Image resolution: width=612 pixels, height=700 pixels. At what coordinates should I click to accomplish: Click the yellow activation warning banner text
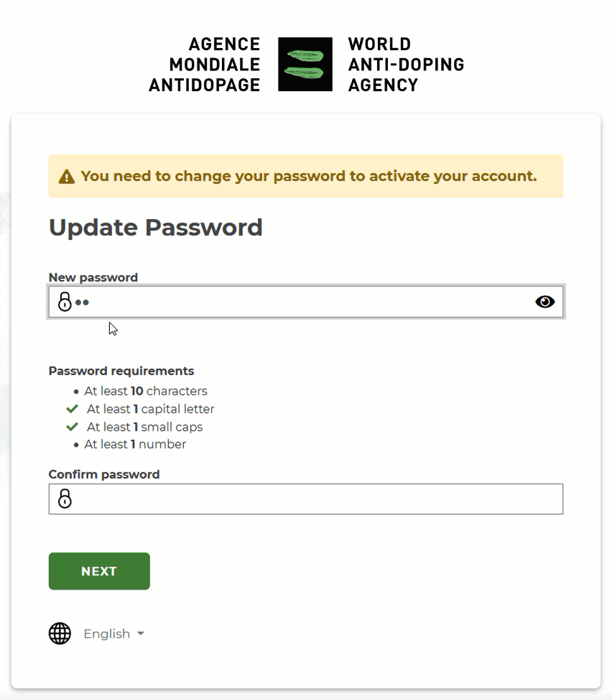point(309,177)
